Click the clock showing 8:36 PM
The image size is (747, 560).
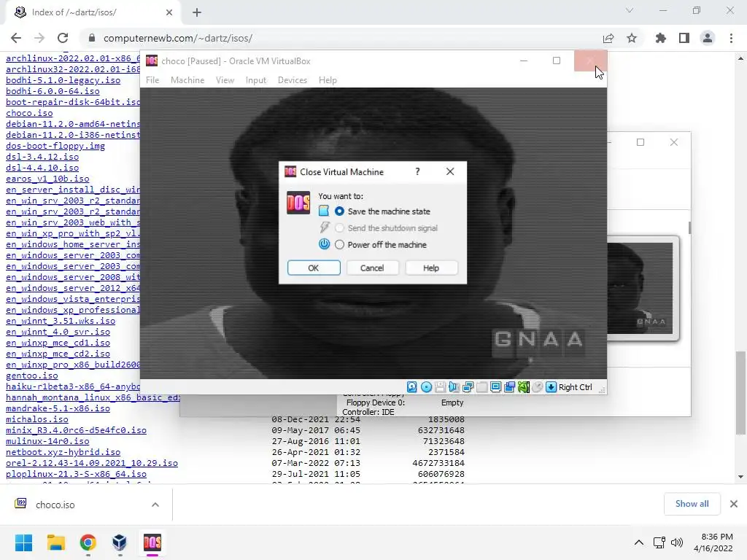[x=713, y=542]
